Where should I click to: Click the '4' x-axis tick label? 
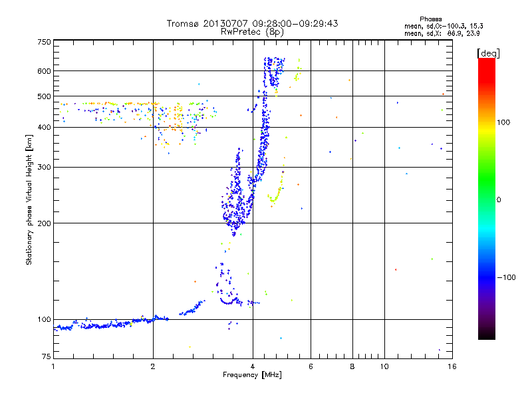tap(253, 366)
